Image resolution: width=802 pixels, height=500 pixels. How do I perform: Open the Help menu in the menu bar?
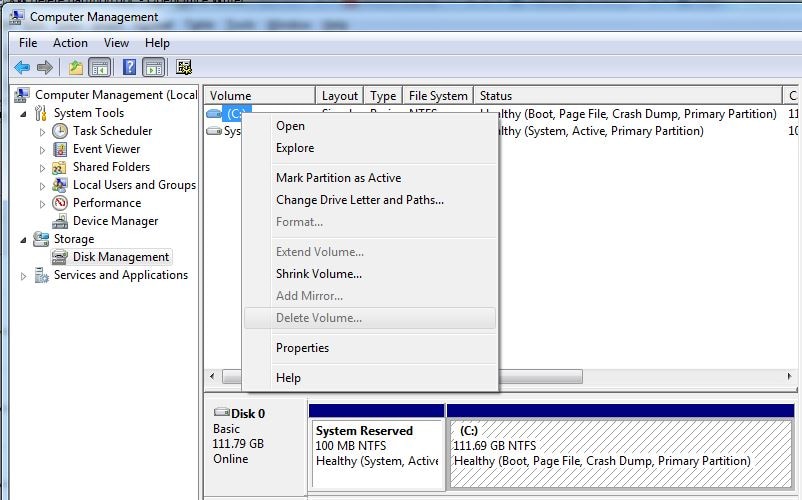point(157,43)
